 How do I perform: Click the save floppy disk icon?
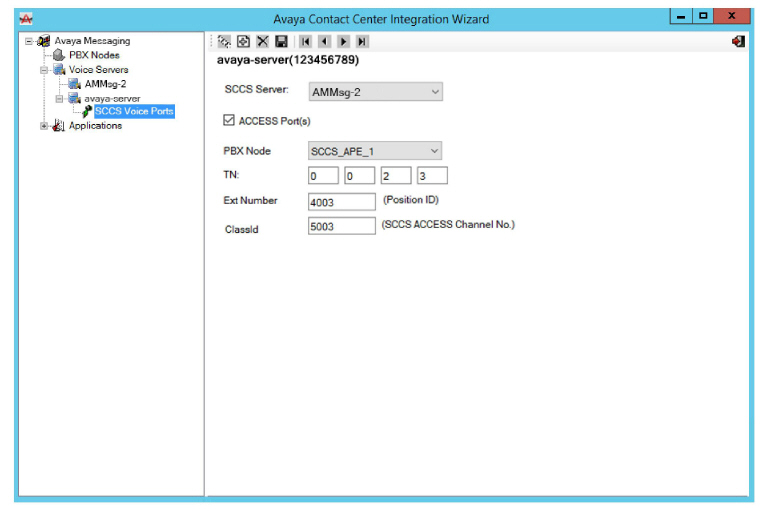281,42
